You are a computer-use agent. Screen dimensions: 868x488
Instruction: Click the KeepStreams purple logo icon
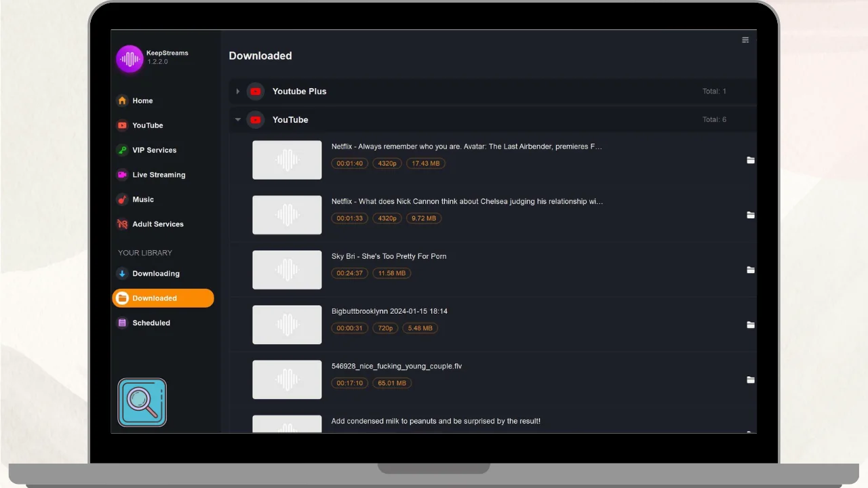[129, 59]
